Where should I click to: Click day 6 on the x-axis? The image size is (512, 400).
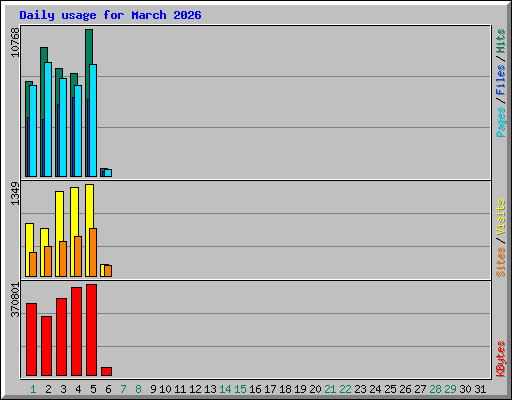point(108,389)
